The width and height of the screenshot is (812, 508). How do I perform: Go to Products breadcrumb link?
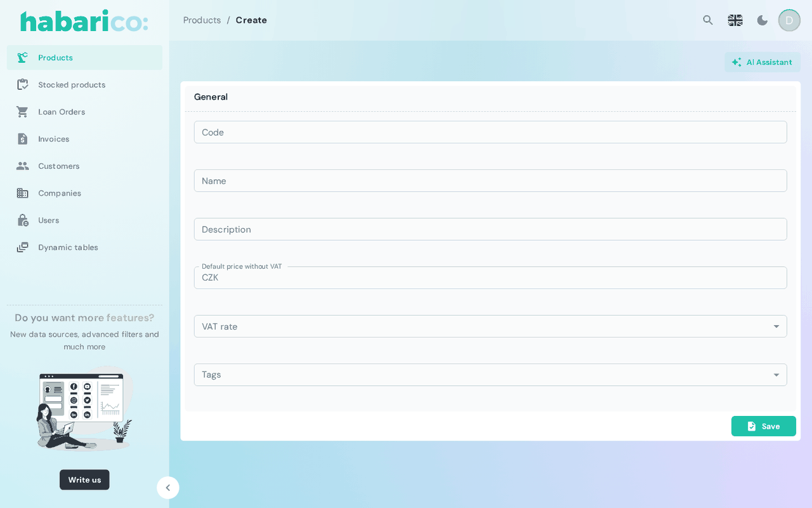(202, 20)
